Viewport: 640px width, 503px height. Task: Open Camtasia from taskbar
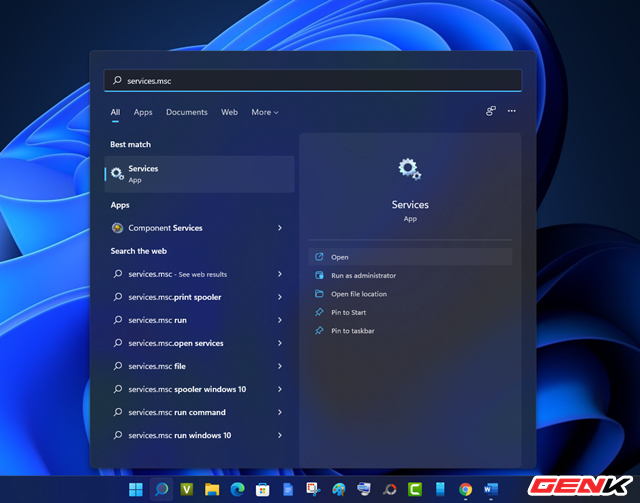pyautogui.click(x=415, y=489)
